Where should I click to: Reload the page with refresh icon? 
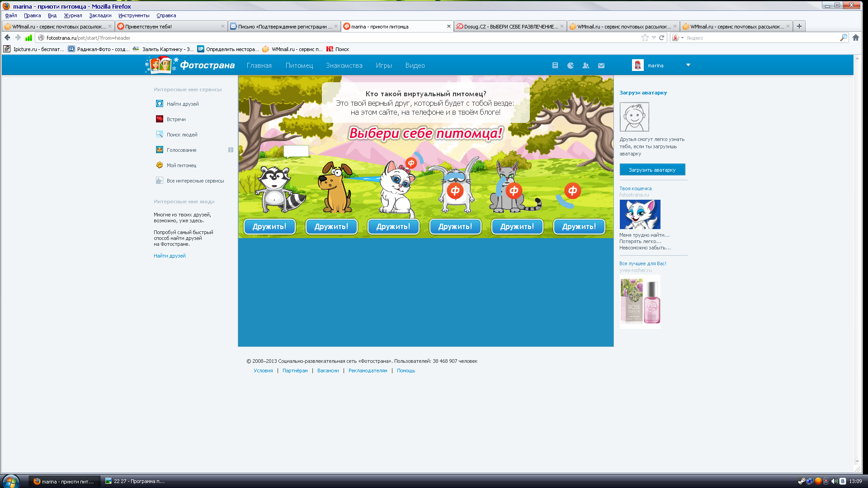(x=661, y=38)
